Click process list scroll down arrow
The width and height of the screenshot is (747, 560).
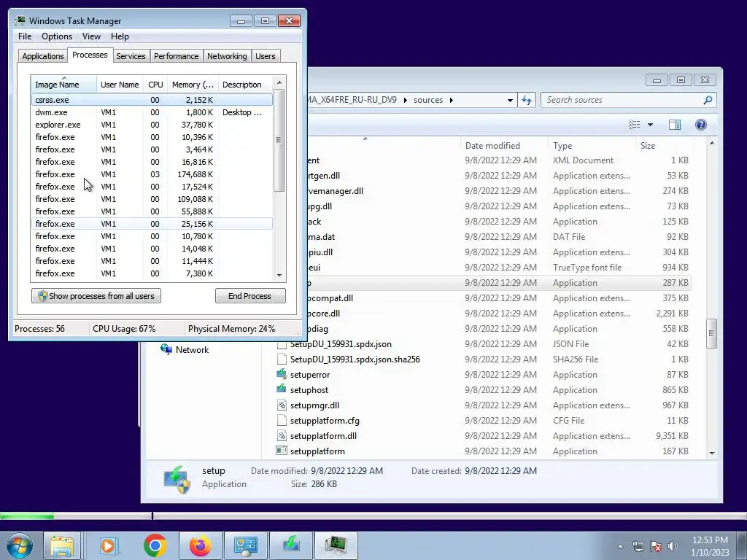[279, 275]
